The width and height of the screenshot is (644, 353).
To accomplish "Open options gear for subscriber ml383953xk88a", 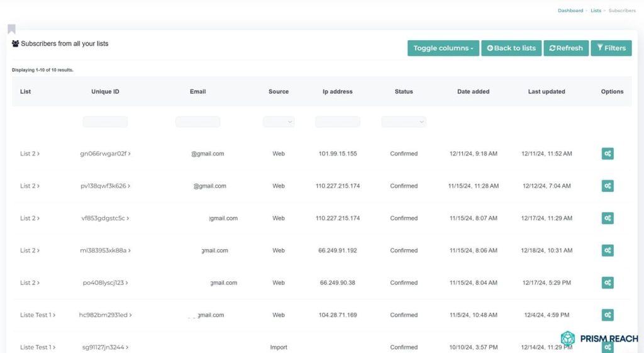I will [x=607, y=250].
